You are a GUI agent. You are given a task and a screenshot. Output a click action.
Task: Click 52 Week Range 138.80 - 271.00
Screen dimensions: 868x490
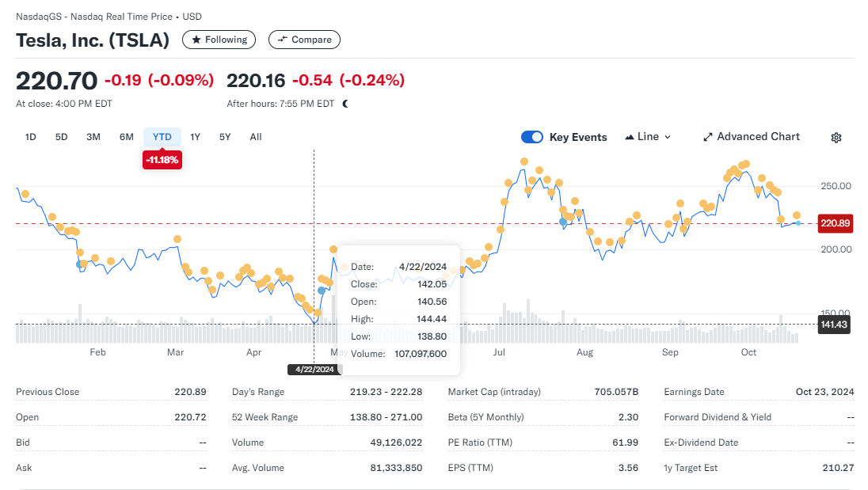pos(386,417)
